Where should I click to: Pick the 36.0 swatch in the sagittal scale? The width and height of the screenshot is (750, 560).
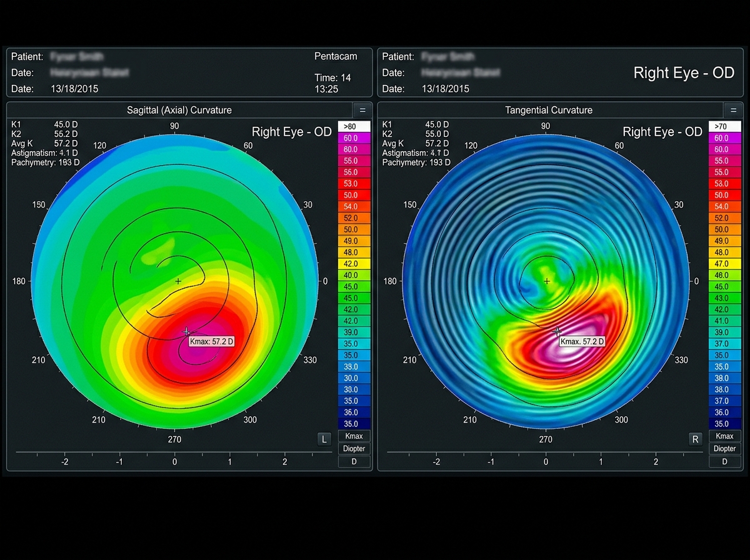(354, 412)
